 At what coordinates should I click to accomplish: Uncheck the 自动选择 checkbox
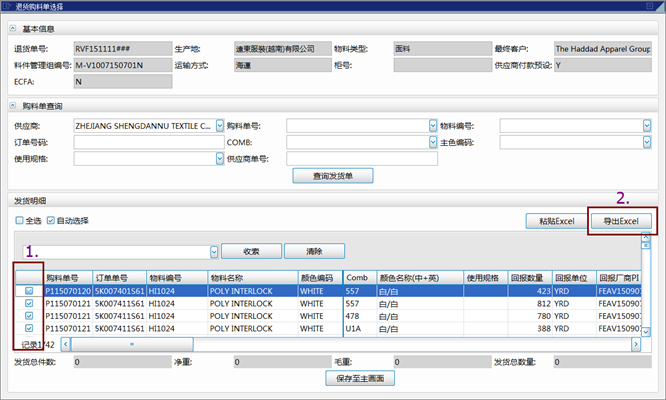pos(51,221)
